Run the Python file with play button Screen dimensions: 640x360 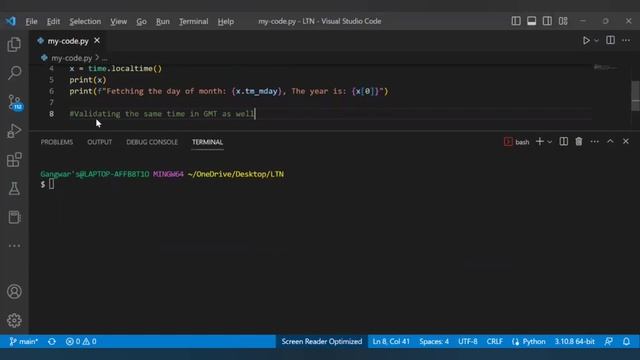coord(586,40)
